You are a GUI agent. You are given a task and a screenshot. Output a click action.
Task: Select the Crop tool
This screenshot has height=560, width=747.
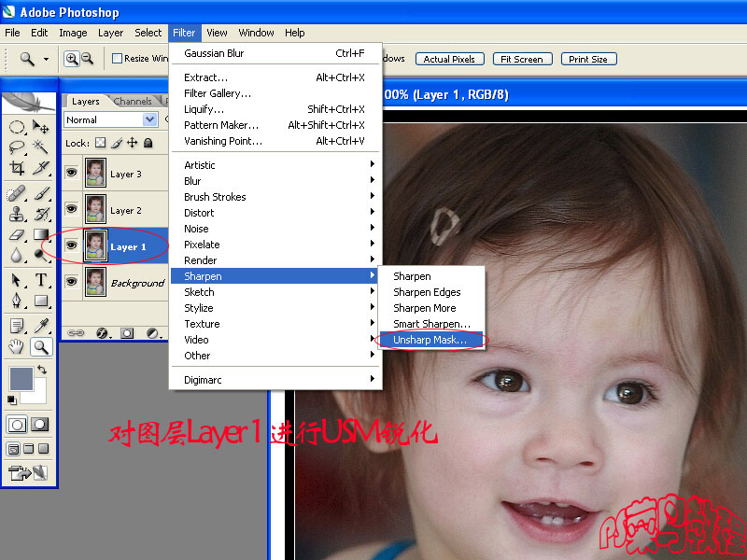[17, 168]
